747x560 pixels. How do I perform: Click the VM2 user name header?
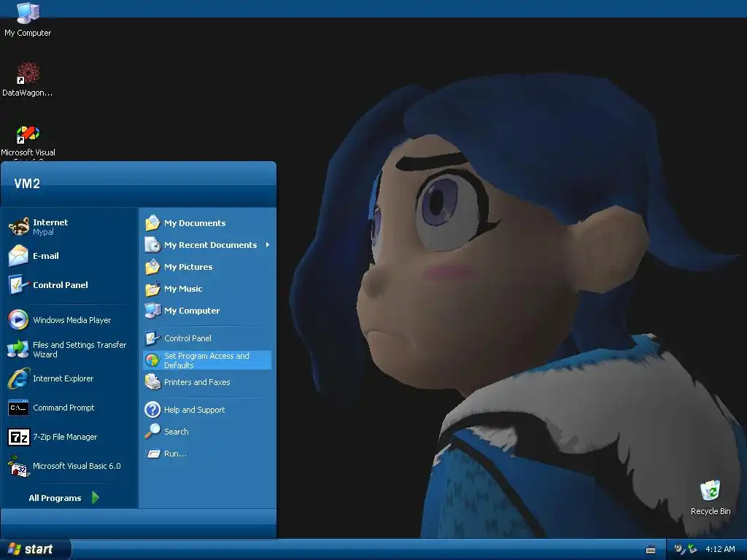[27, 184]
